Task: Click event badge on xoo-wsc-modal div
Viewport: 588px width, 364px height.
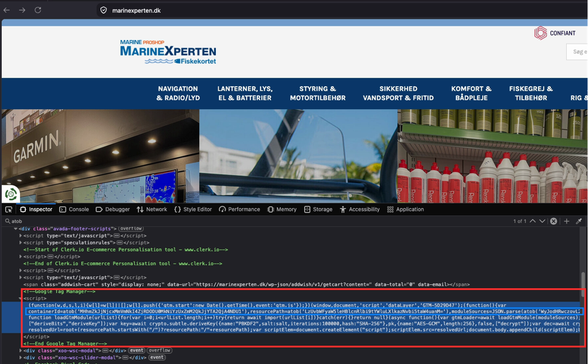Action: [x=137, y=350]
